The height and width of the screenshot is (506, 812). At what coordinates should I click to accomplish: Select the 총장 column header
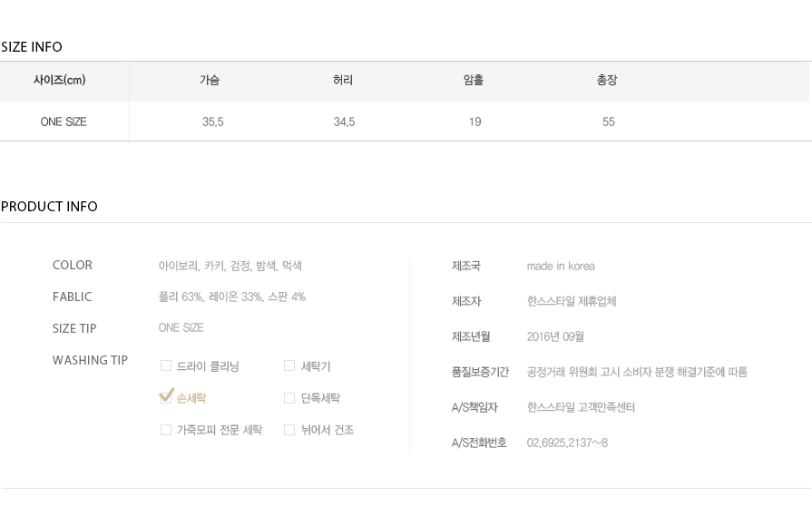(x=607, y=80)
